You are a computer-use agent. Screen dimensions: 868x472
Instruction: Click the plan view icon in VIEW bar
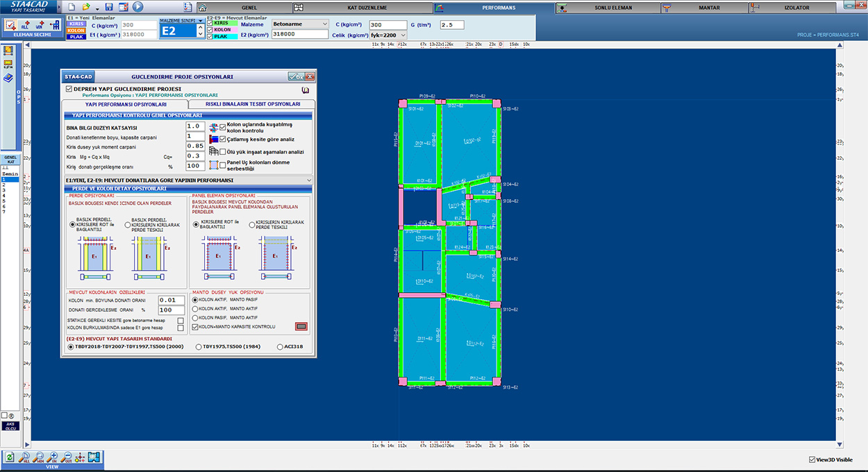click(94, 457)
